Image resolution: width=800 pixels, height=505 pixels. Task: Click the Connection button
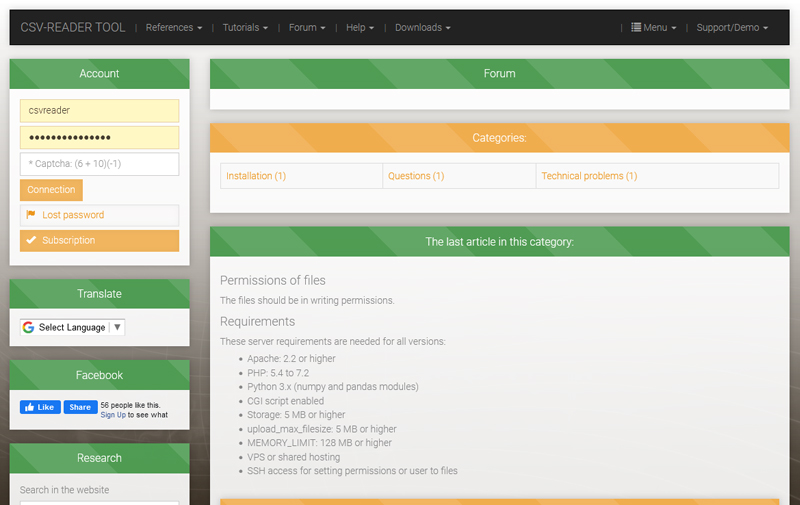tap(51, 190)
